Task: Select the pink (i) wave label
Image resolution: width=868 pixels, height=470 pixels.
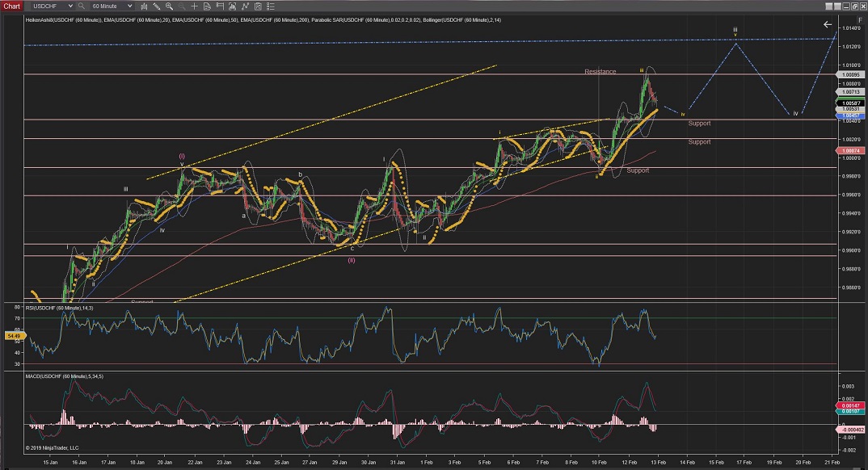Action: pos(182,157)
